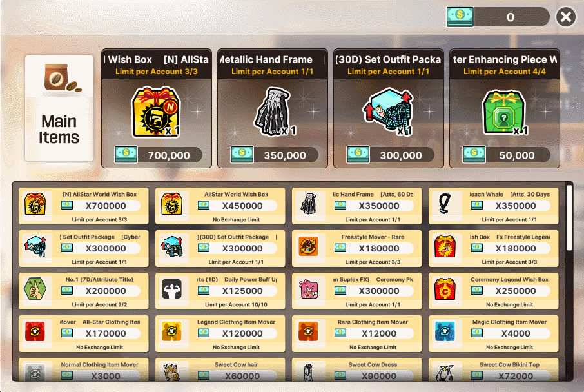Click the 30D Set Outfit Package box icon

click(389, 112)
